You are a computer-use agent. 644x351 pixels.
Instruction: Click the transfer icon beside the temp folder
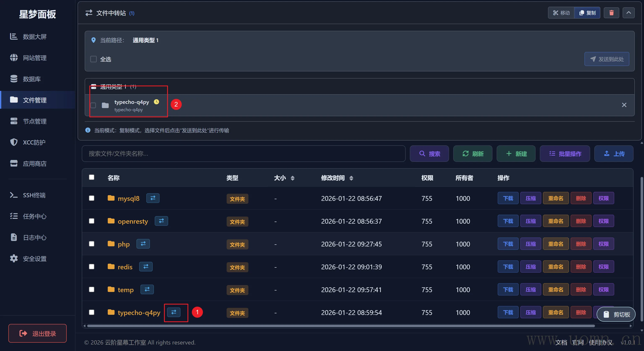click(x=147, y=289)
